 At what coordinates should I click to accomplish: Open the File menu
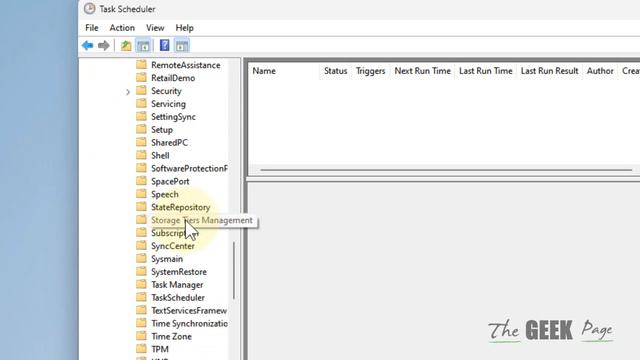pos(92,28)
